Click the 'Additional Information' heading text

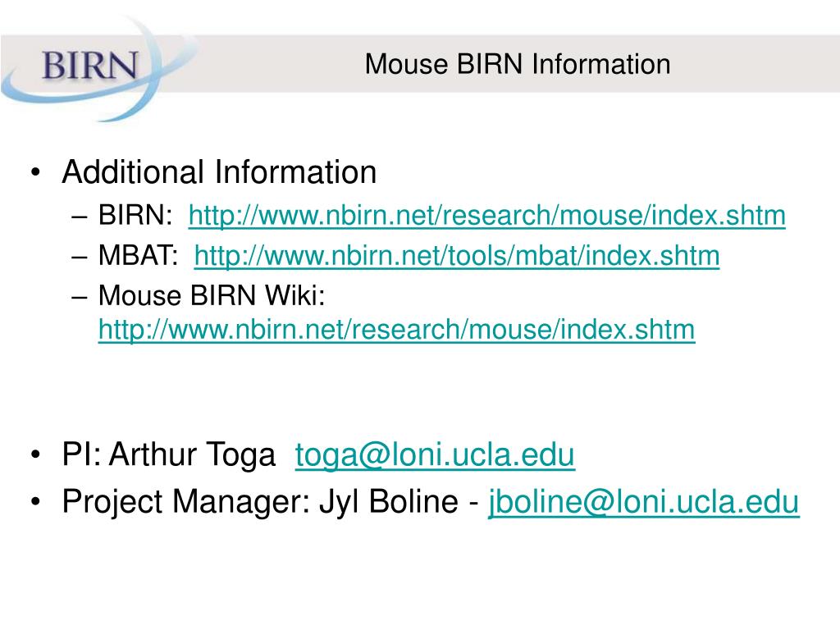(x=219, y=172)
